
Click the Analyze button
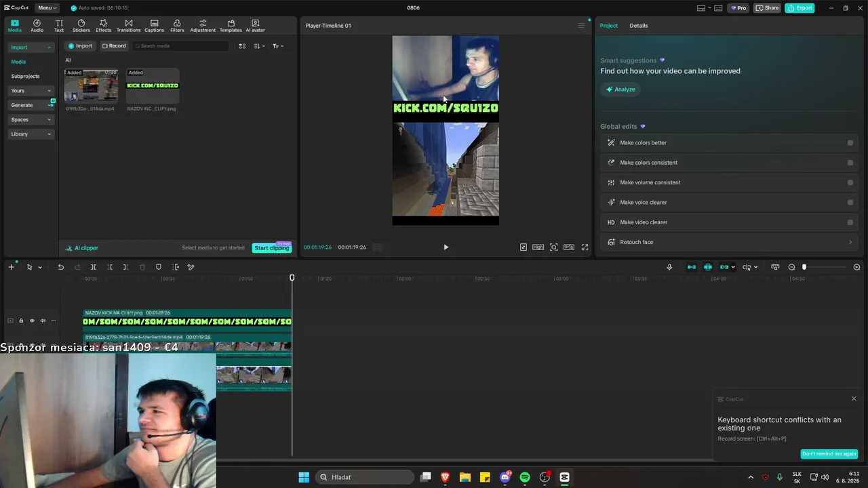[620, 89]
